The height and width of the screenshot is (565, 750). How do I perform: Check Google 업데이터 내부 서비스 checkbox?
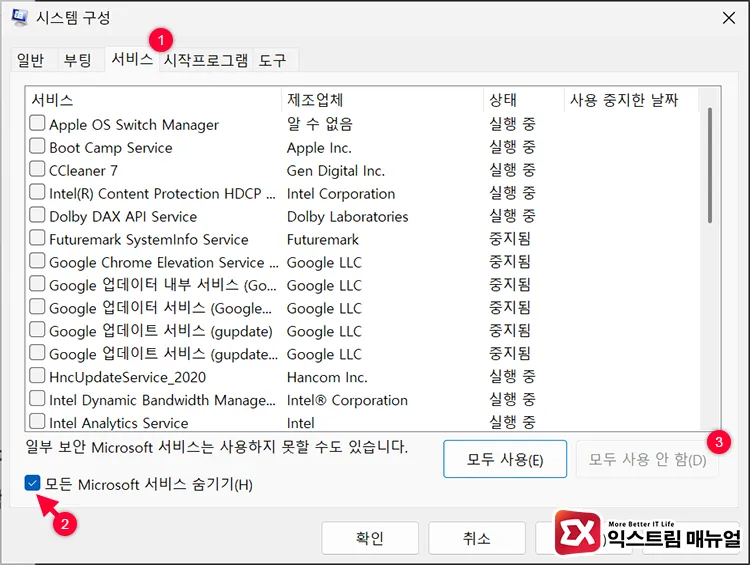pyautogui.click(x=37, y=284)
